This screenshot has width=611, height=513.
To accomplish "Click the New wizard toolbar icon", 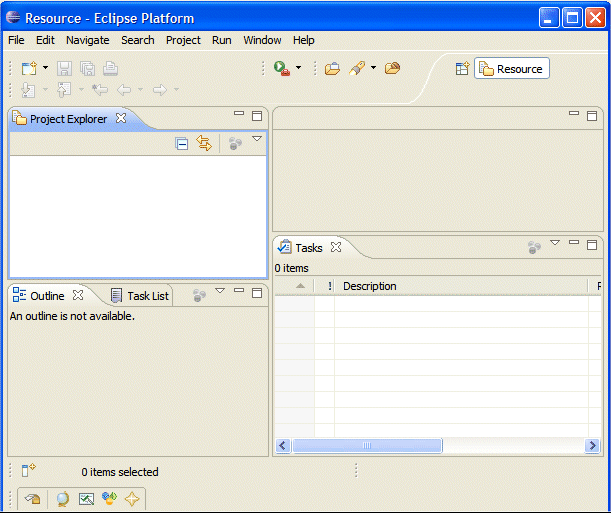I will 29,69.
